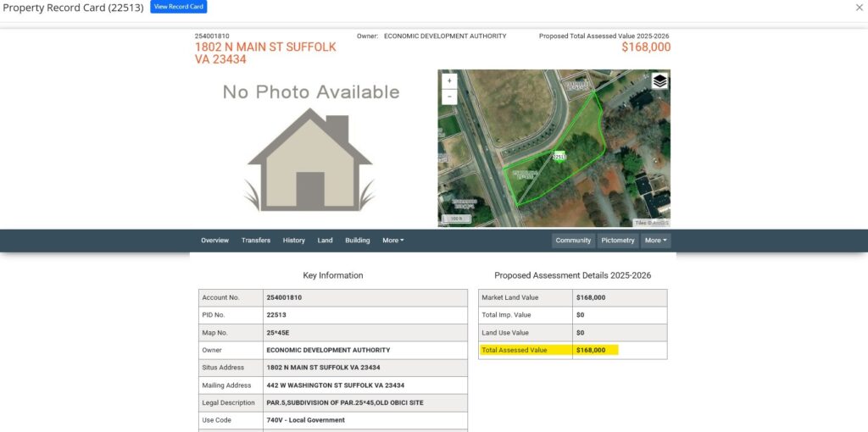Image resolution: width=868 pixels, height=432 pixels.
Task: Zoom in on the parcel map
Action: coord(449,81)
